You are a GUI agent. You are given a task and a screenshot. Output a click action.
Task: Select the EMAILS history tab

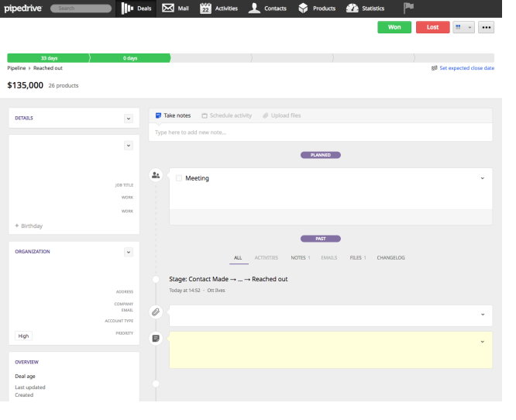click(329, 258)
